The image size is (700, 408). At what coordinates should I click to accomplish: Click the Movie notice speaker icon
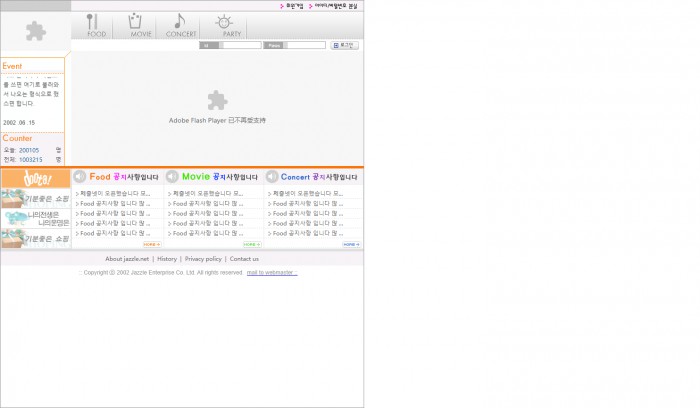[172, 177]
